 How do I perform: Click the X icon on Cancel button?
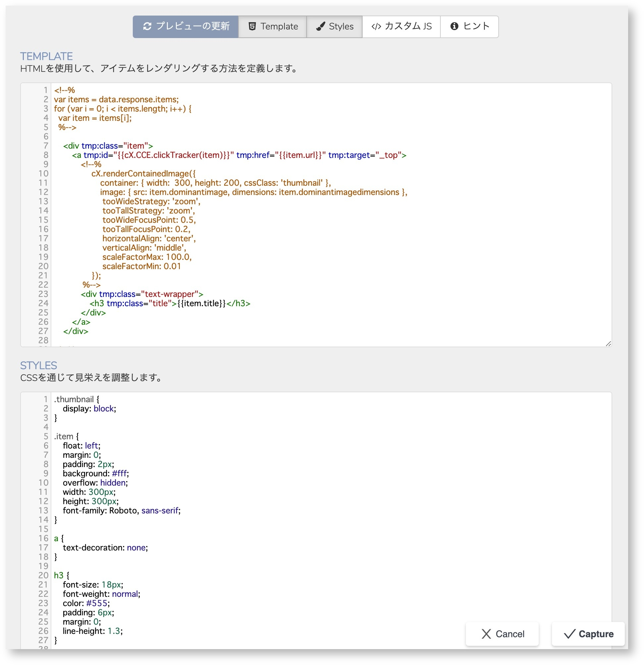[486, 634]
